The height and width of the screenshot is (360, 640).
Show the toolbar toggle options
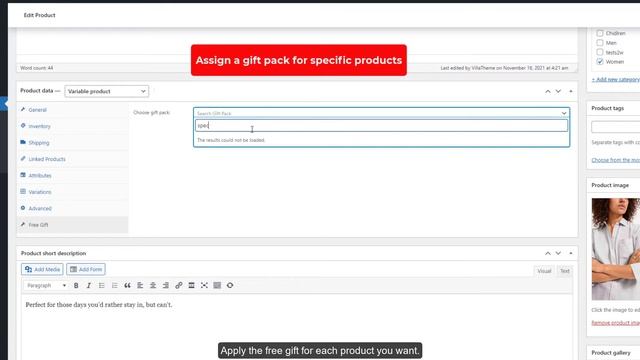217,286
